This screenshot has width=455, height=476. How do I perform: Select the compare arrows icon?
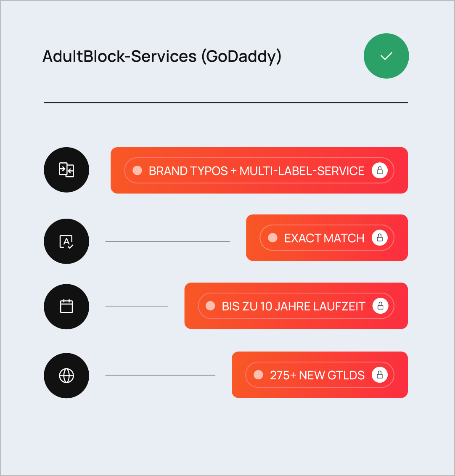[x=66, y=170]
